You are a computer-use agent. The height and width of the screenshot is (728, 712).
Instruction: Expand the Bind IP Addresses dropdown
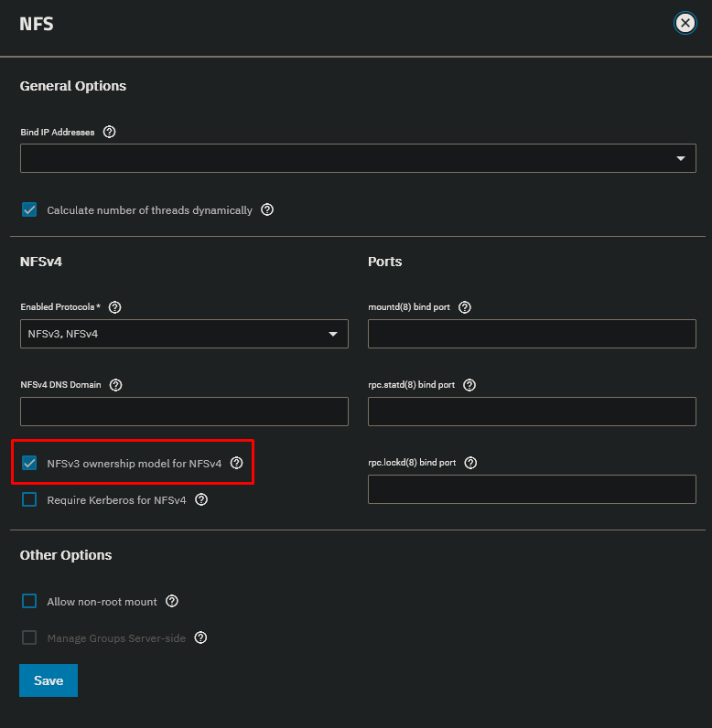click(357, 158)
